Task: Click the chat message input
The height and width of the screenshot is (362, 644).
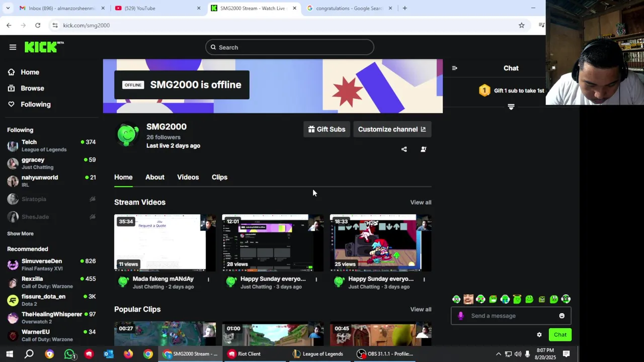Action: click(x=511, y=316)
